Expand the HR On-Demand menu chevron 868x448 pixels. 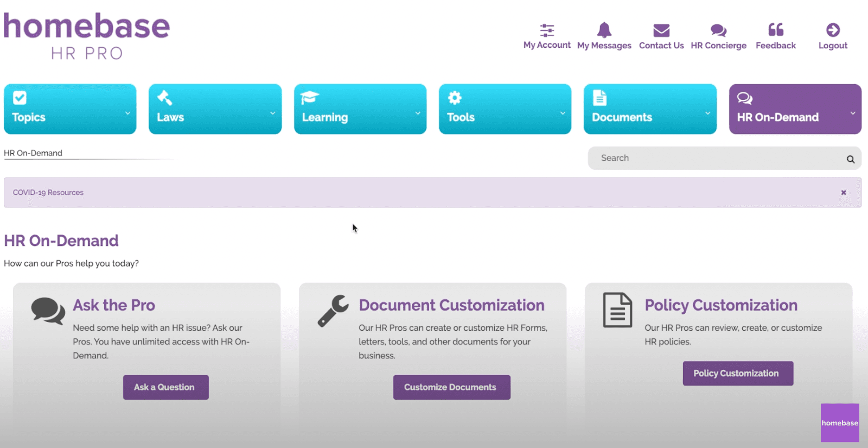click(853, 113)
